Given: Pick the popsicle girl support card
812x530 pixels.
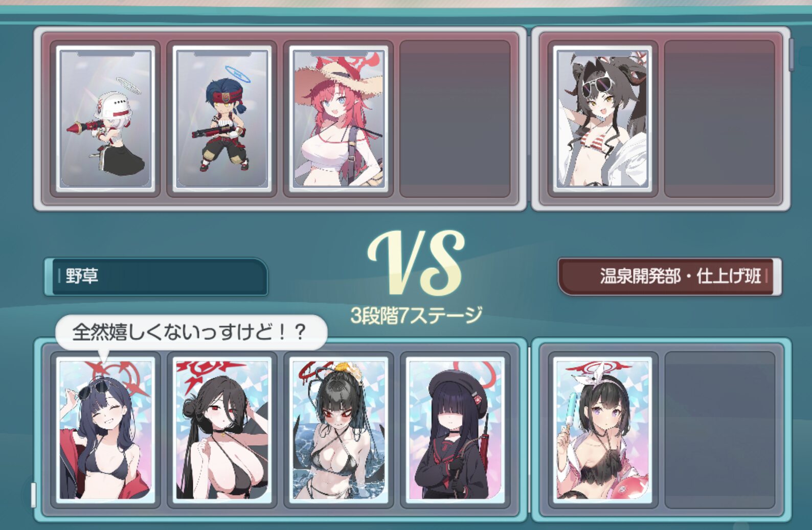Looking at the screenshot, I should coord(602,430).
